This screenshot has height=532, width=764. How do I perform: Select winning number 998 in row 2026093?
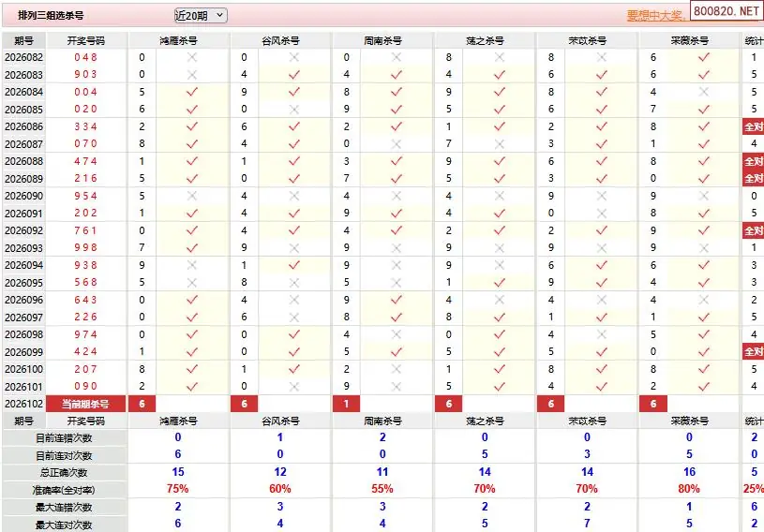pyautogui.click(x=85, y=248)
